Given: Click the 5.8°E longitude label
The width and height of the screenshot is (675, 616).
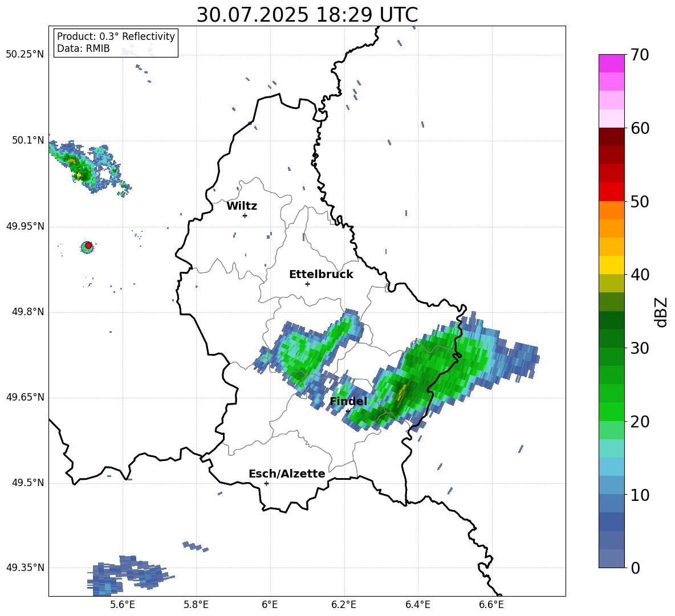Looking at the screenshot, I should click(x=196, y=605).
